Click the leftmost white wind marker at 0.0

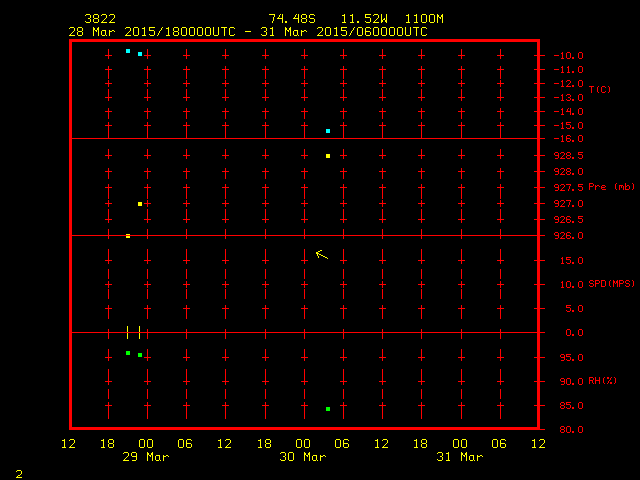coord(128,332)
